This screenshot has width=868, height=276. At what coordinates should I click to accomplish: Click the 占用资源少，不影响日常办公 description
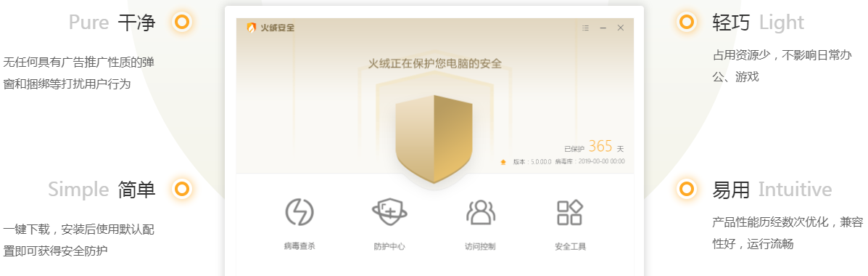(x=782, y=66)
